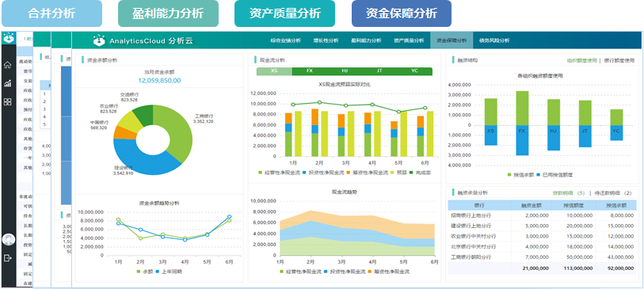Click the 银行额度使用 link

coord(619,60)
